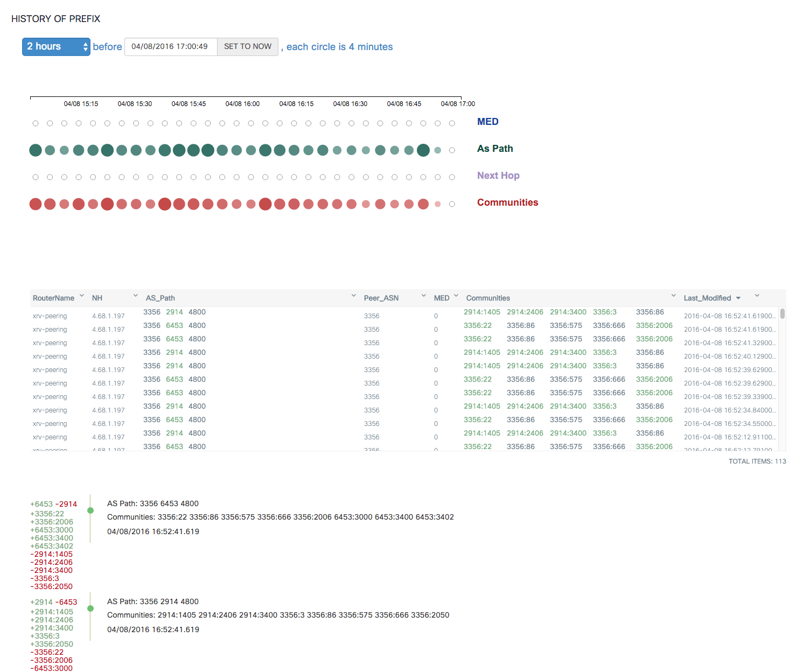Open the '2 hours' time range dropdown
Viewport: 810px width, 672px height.
tap(56, 47)
